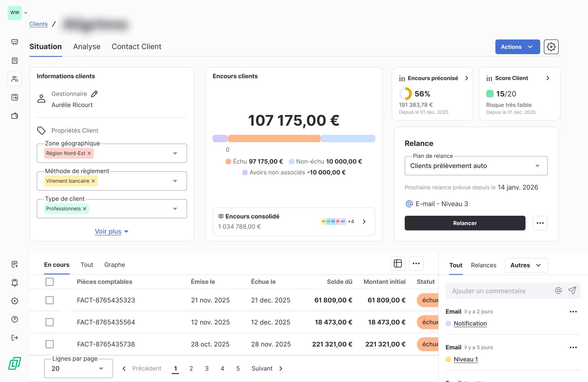Open the help question mark icon
This screenshot has width=588, height=382.
[15, 319]
